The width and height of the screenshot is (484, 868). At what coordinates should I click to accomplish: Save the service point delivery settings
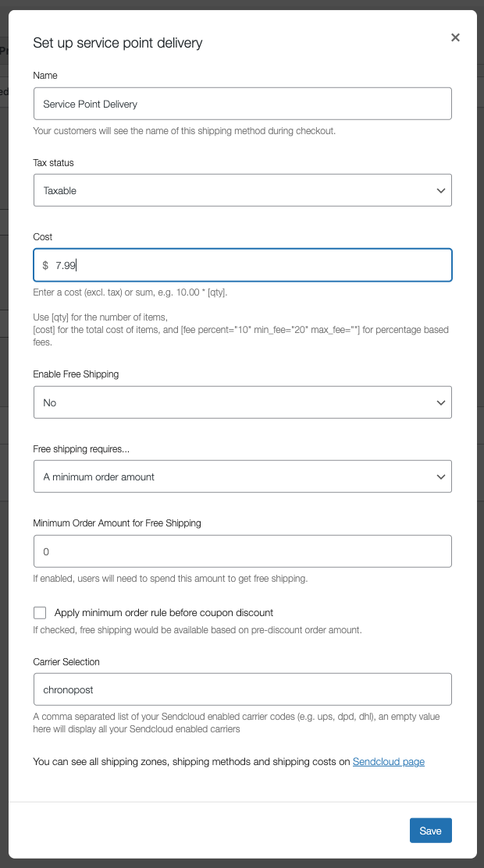click(431, 831)
